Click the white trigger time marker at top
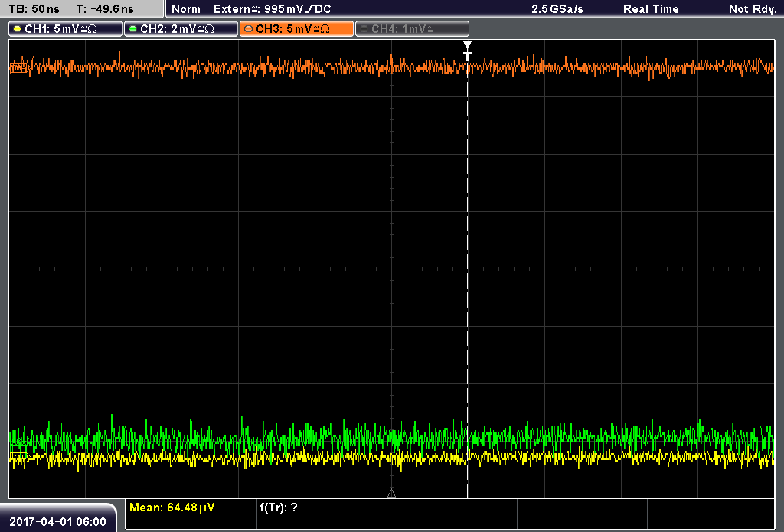This screenshot has height=532, width=784. tap(467, 51)
